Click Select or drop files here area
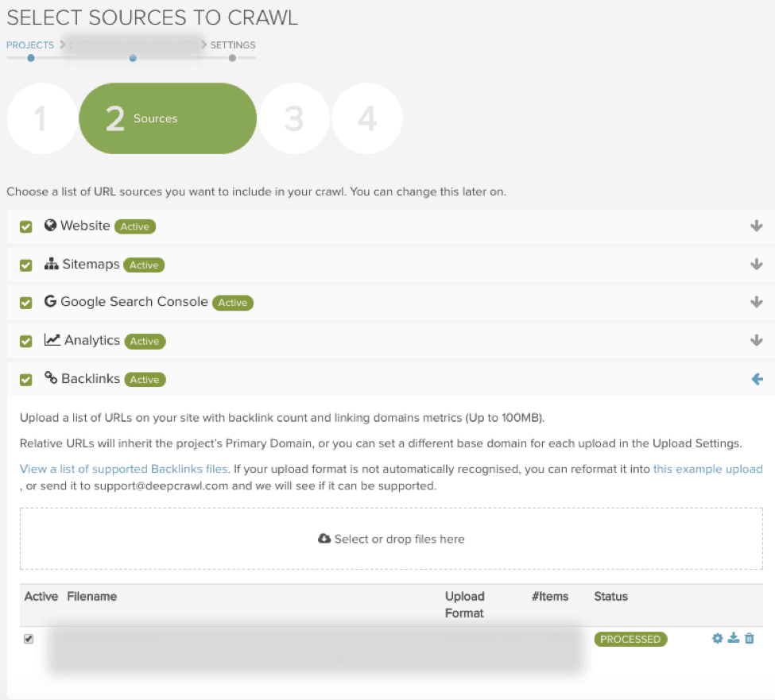This screenshot has width=775, height=700. (391, 539)
